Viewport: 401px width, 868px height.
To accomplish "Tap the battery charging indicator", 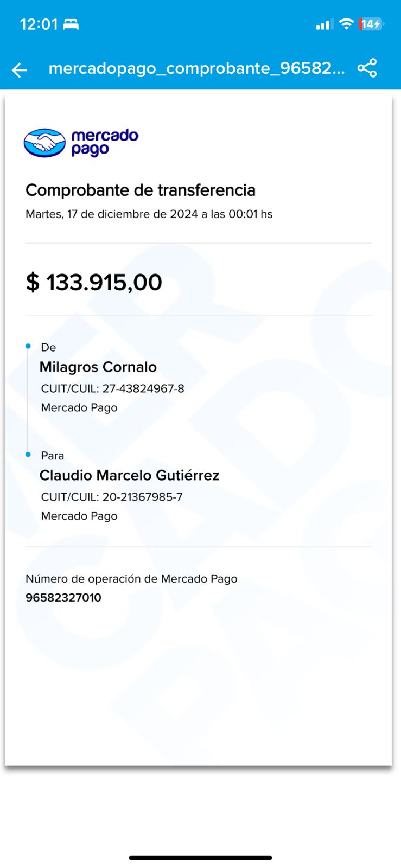I will [x=371, y=24].
